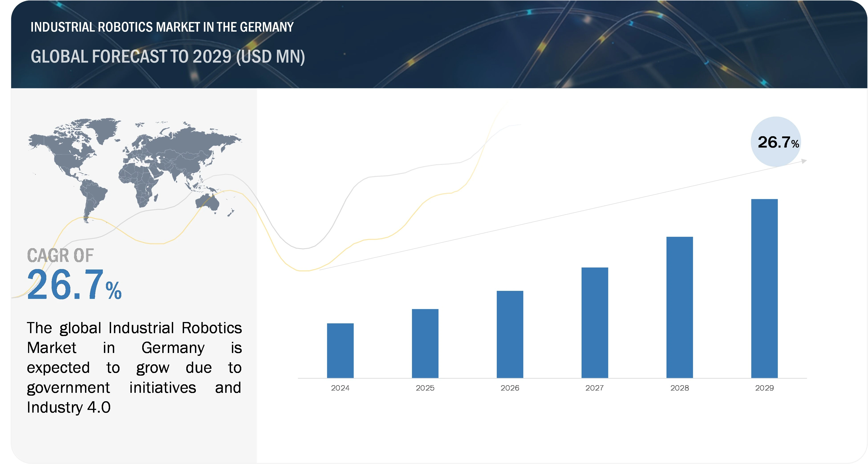This screenshot has width=868, height=464.
Task: Click the 2024 axis label
Action: [x=340, y=388]
